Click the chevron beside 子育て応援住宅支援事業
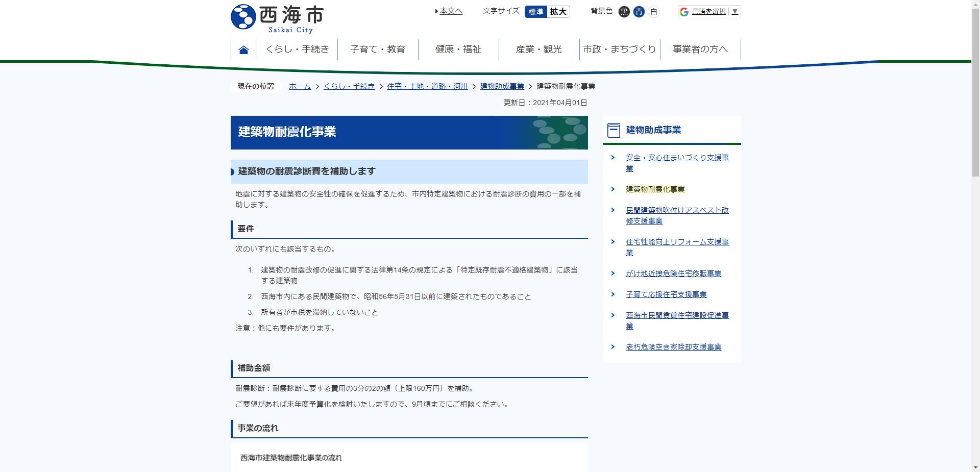The image size is (980, 472). 613,294
